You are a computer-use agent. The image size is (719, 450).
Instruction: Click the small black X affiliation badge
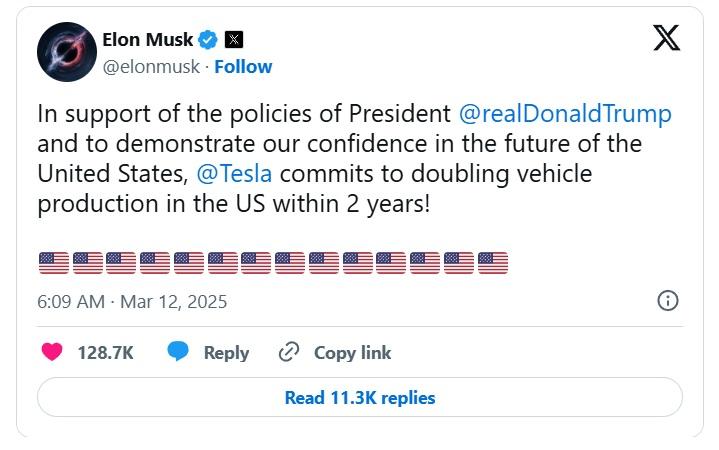[234, 40]
